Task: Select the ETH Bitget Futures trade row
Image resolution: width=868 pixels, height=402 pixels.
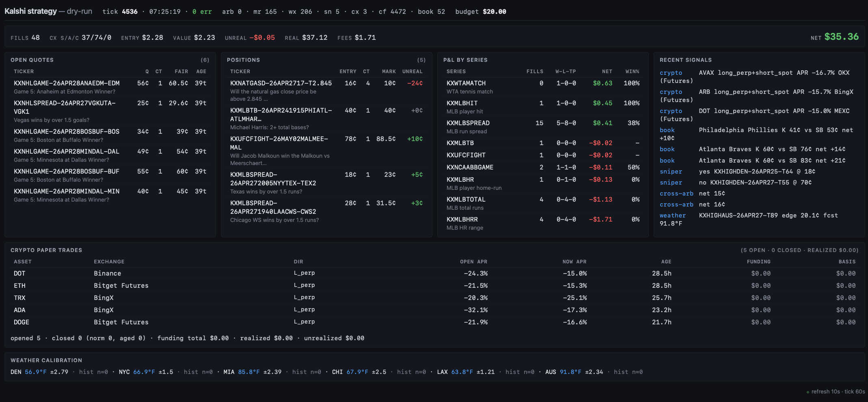Action: (434, 285)
